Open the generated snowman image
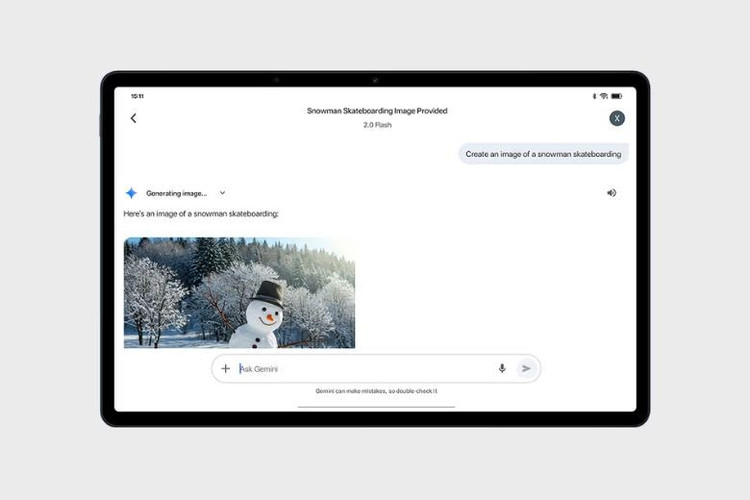Viewport: 750px width, 500px height. tap(239, 292)
